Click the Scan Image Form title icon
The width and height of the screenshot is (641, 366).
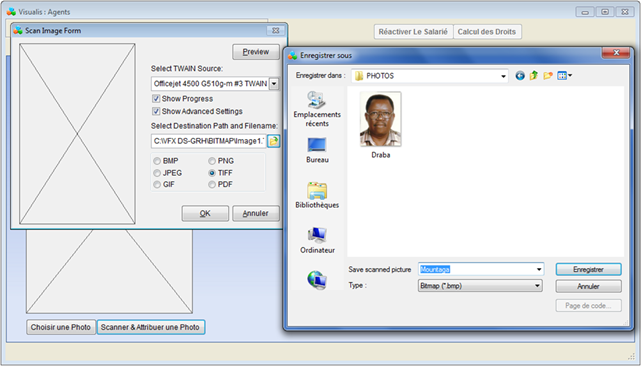18,30
